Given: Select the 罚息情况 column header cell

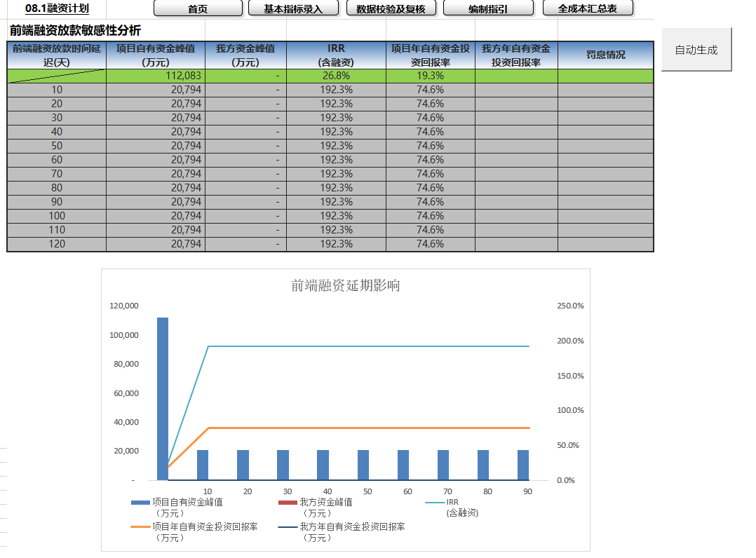Looking at the screenshot, I should click(605, 55).
